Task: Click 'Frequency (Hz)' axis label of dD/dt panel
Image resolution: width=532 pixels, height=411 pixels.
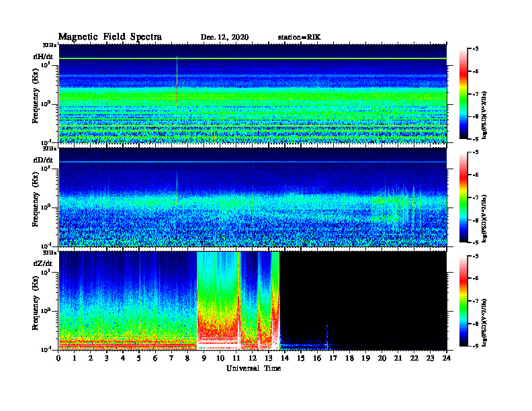Action: click(36, 199)
